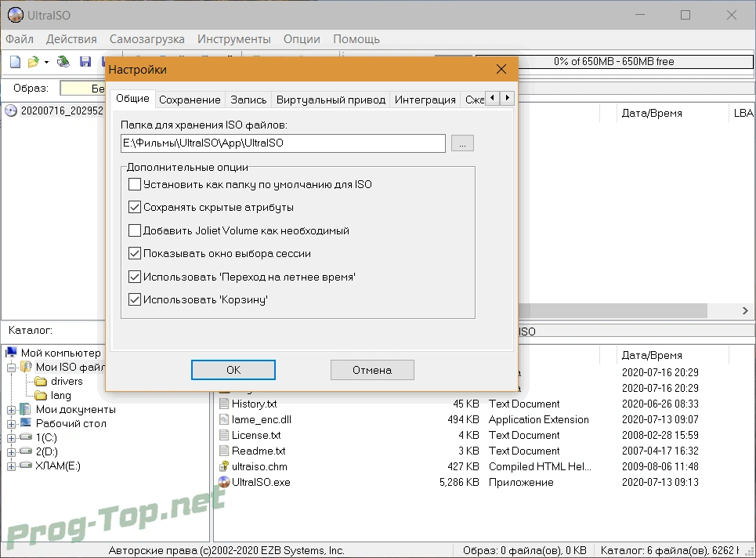This screenshot has width=756, height=558.
Task: Open the Инструменты menu
Action: [x=233, y=39]
